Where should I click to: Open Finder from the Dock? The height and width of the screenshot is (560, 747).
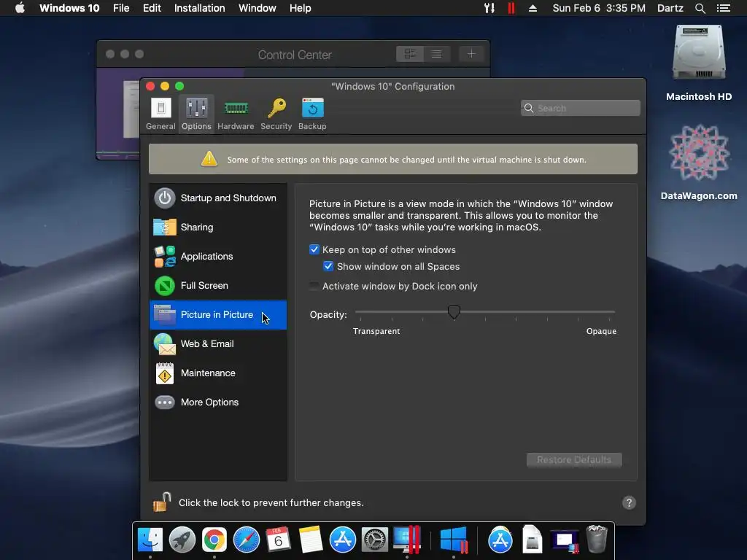click(150, 540)
